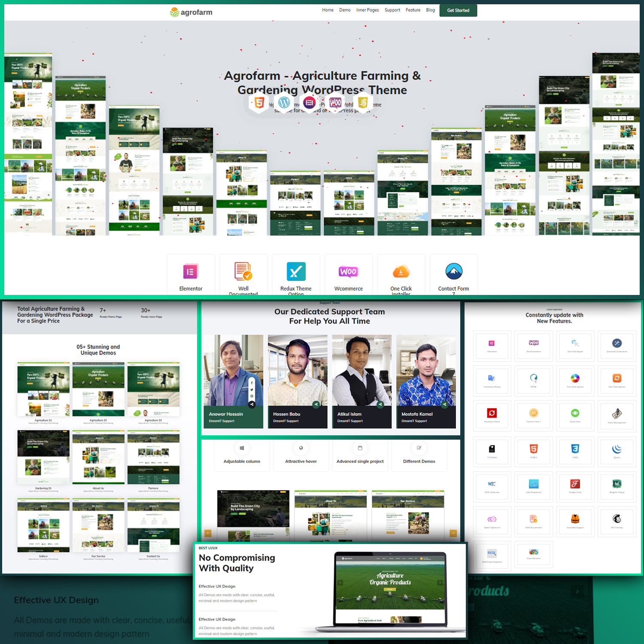644x644 pixels.
Task: Click the JS hexagon badge in the hero
Action: point(363,103)
